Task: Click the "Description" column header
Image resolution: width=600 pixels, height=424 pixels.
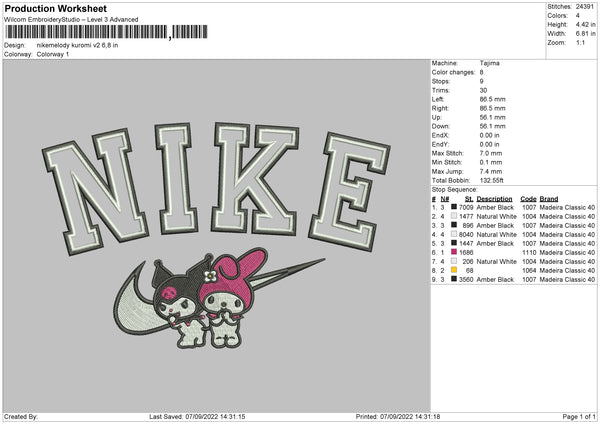Action: point(494,199)
